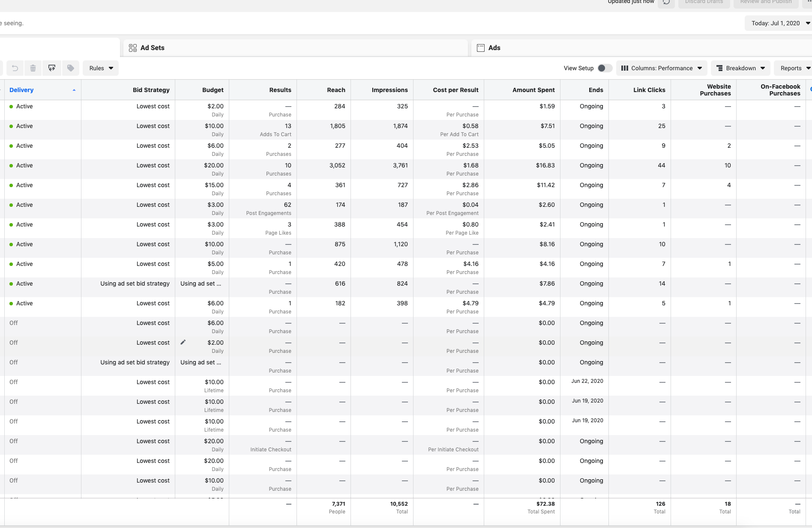Click the Discard Drafts button
Viewport: 812px width, 528px height.
[x=704, y=2]
